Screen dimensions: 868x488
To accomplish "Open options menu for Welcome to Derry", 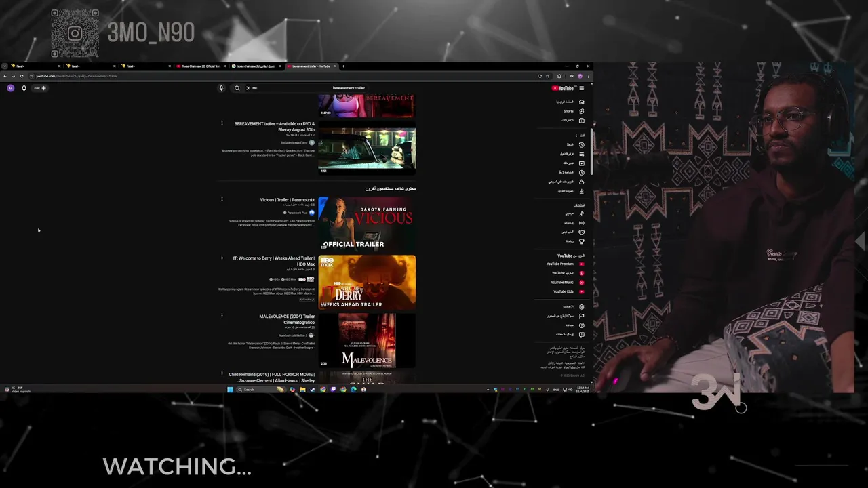I will (x=222, y=258).
